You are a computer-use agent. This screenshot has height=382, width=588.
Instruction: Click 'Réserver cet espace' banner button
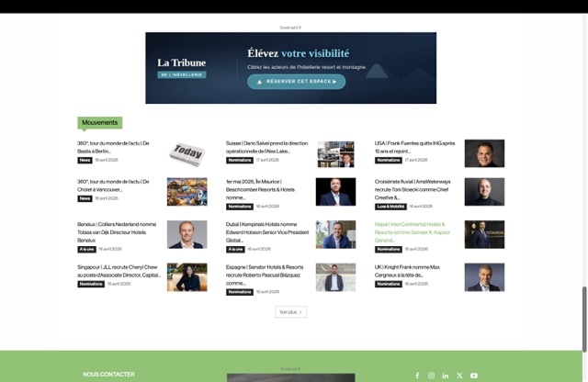(296, 82)
